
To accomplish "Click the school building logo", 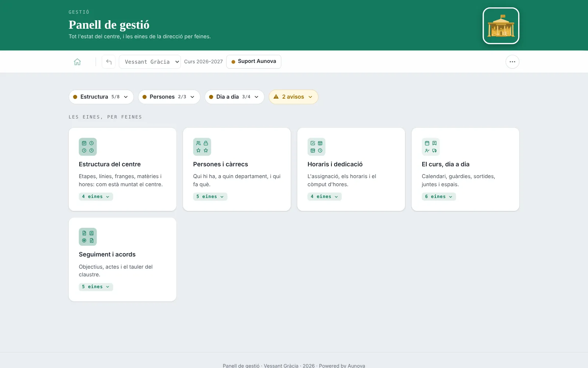I will [501, 26].
